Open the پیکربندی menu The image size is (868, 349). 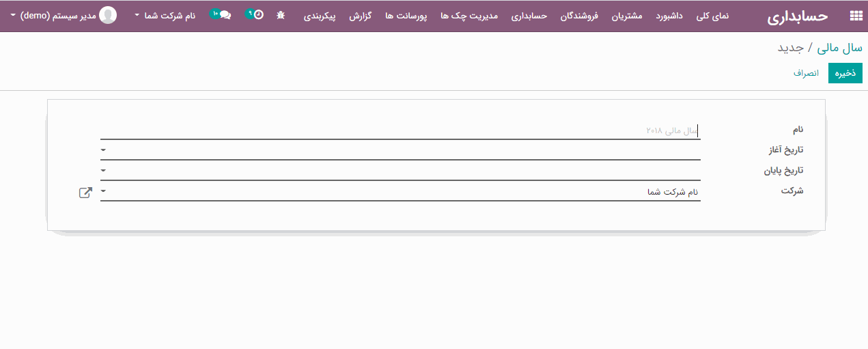(320, 15)
